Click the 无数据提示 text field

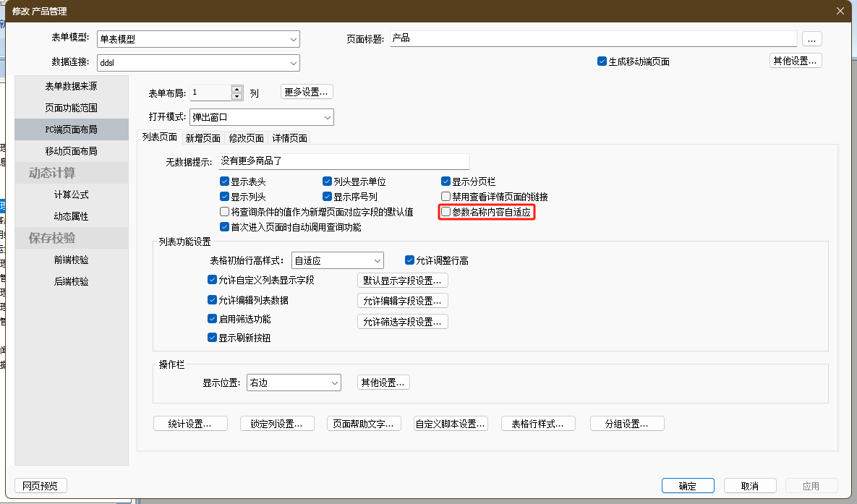344,161
